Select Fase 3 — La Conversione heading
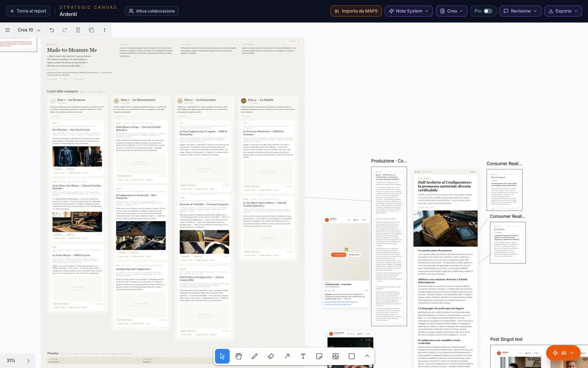 (200, 100)
